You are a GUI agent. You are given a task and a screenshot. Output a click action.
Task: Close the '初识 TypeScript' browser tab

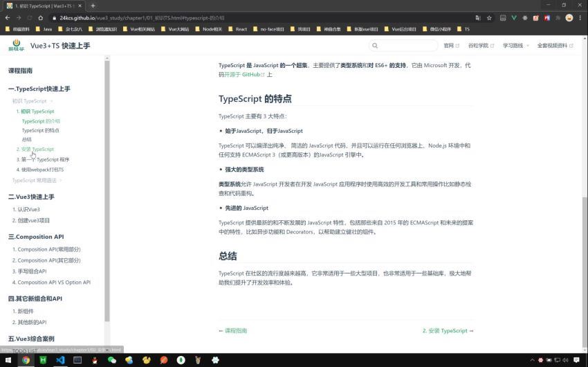pyautogui.click(x=80, y=6)
